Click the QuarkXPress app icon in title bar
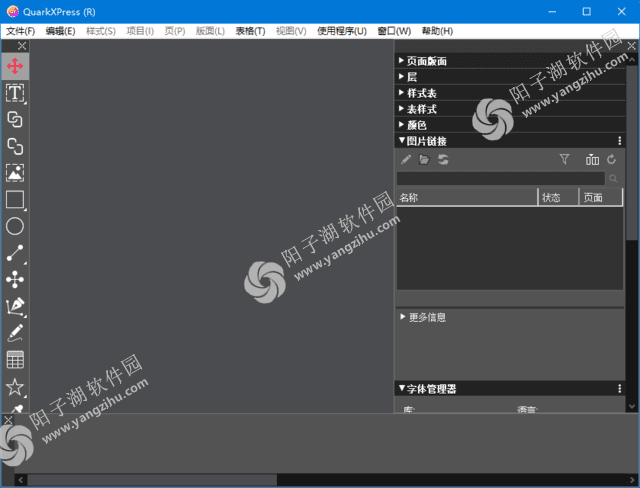 pos(13,11)
